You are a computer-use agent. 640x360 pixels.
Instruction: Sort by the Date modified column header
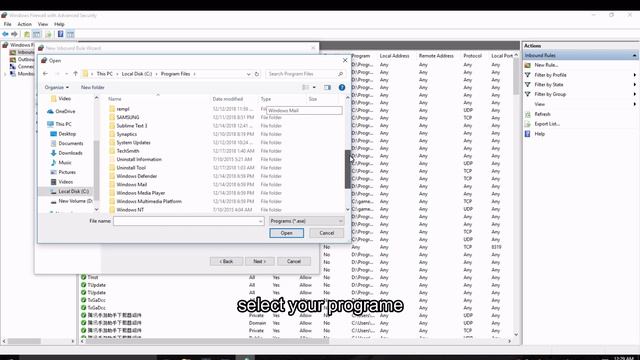pos(228,99)
